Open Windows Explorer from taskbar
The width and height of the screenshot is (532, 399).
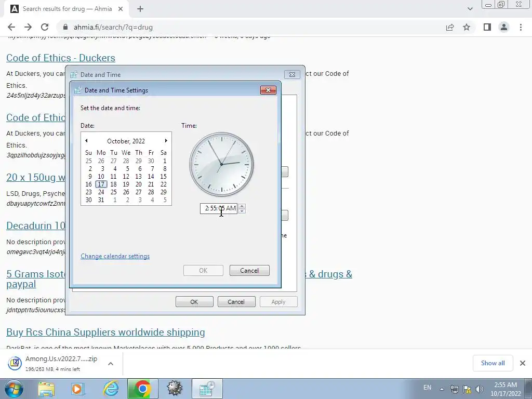(46, 389)
